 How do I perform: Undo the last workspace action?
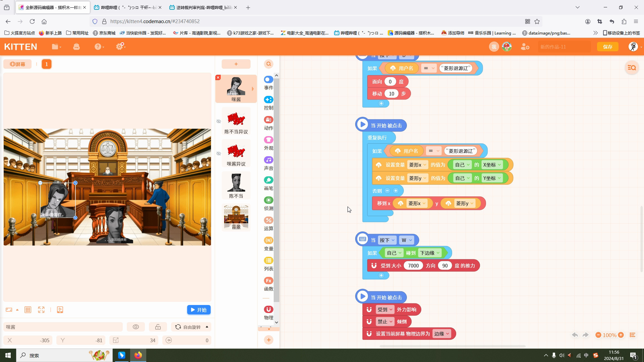pyautogui.click(x=575, y=335)
